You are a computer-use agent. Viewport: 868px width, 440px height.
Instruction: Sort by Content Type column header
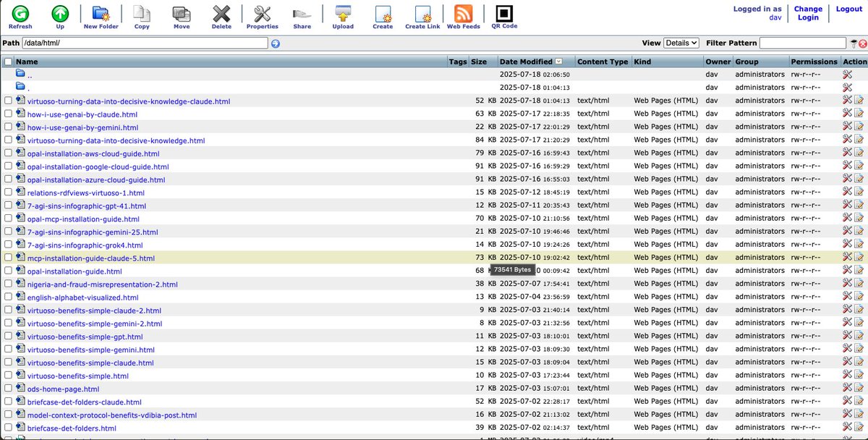(x=603, y=62)
